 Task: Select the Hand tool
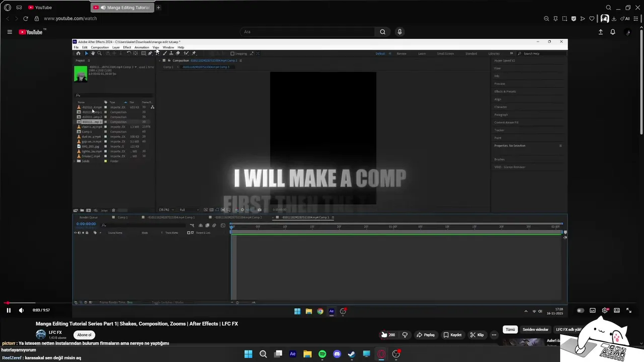tap(93, 53)
